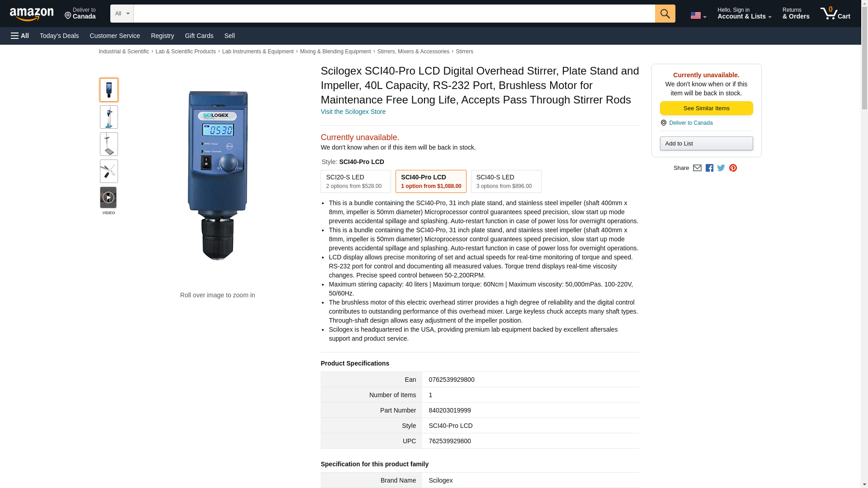The width and height of the screenshot is (868, 488).
Task: Open the Amazon home logo
Action: pyautogui.click(x=32, y=14)
